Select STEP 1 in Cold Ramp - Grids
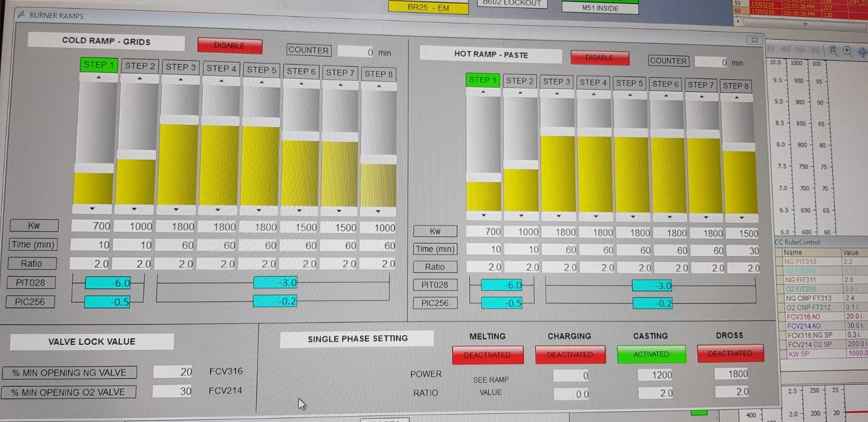This screenshot has width=868, height=422. pos(99,65)
